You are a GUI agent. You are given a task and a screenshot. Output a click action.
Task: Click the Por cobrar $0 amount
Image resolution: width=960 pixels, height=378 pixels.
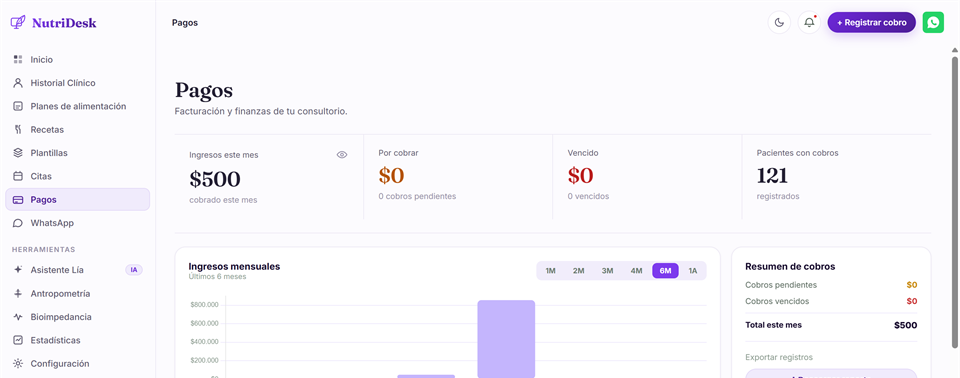(x=391, y=176)
